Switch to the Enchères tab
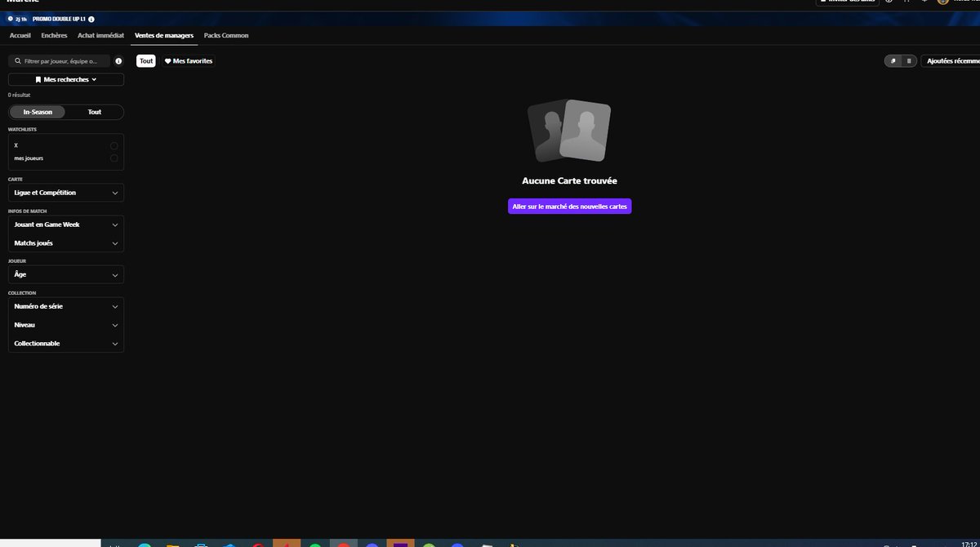The height and width of the screenshot is (547, 980). pos(54,36)
